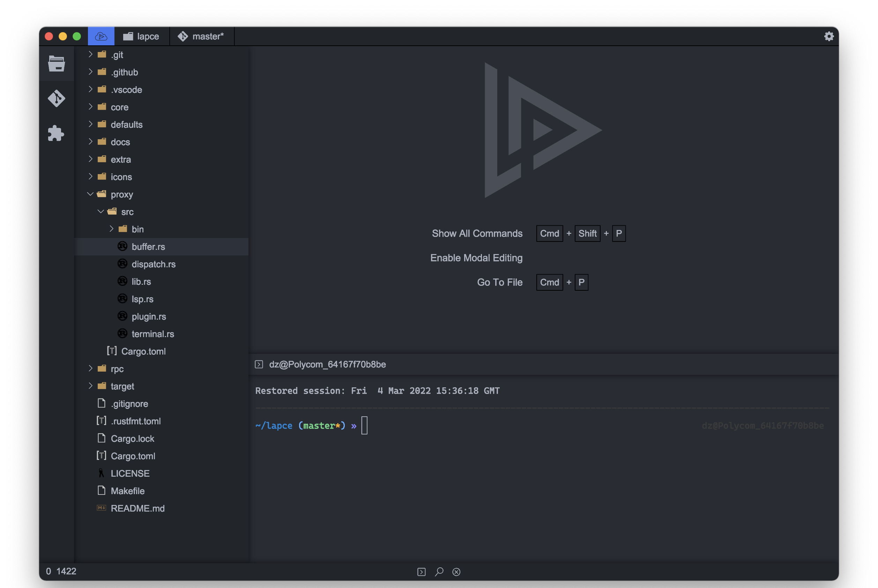The image size is (878, 588).
Task: Expand the .git folder chevron
Action: pos(90,54)
